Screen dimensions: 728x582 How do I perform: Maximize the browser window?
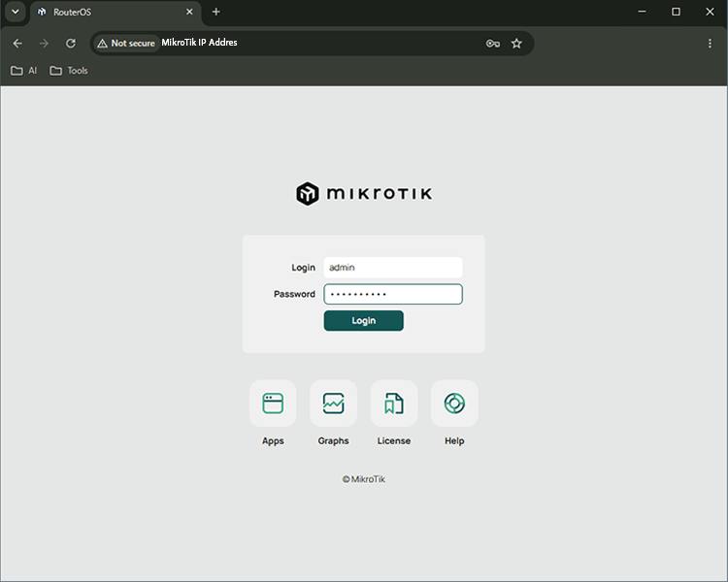pyautogui.click(x=676, y=12)
